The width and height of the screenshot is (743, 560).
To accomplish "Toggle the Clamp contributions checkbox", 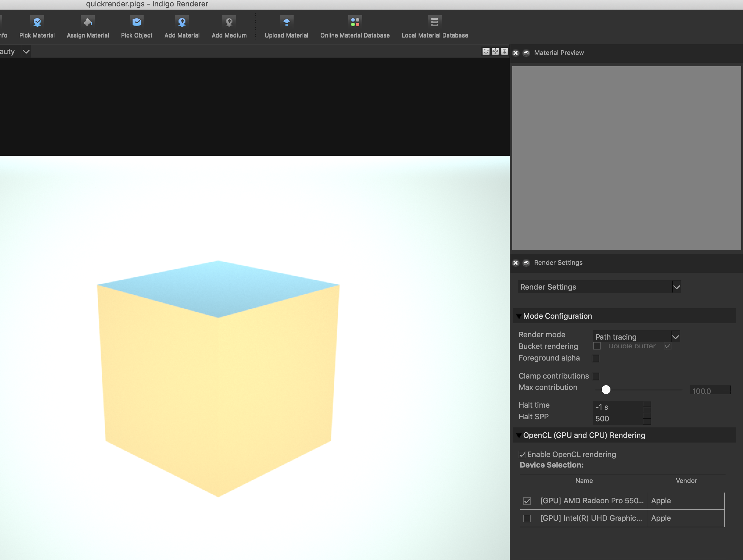I will 596,376.
